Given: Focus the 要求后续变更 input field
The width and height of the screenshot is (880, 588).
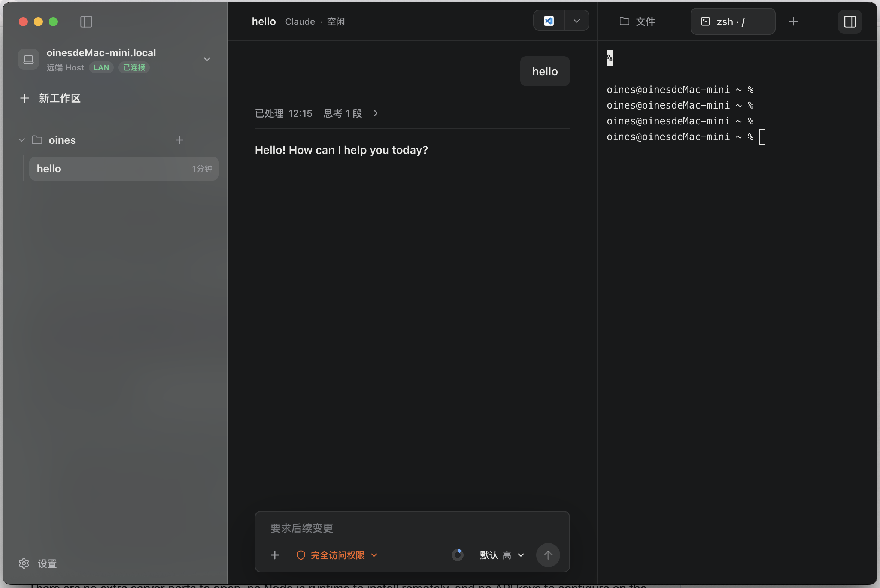Looking at the screenshot, I should pyautogui.click(x=412, y=528).
